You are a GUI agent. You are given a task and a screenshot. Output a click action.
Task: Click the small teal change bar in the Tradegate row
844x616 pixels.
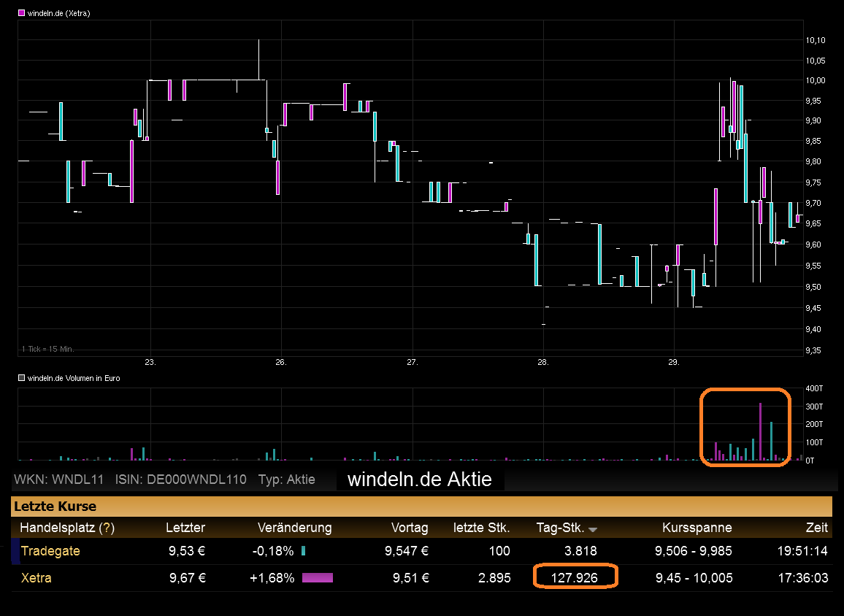click(x=304, y=551)
